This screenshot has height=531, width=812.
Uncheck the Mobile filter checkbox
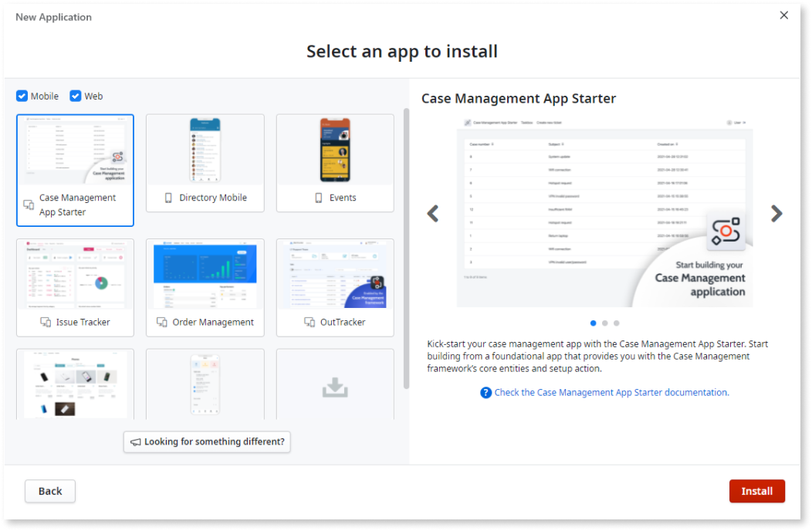(x=22, y=96)
